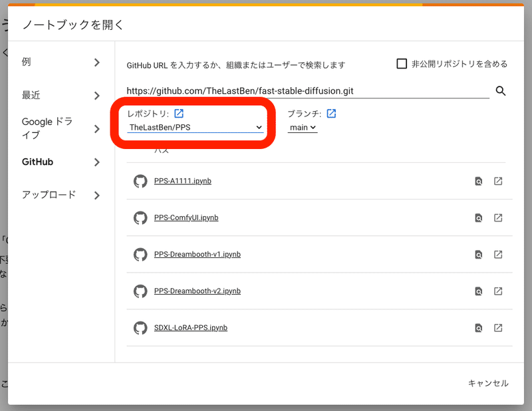This screenshot has width=532, height=411.
Task: Open the PPS-Dreambooth-v1.ipynb notebook link
Action: (197, 255)
